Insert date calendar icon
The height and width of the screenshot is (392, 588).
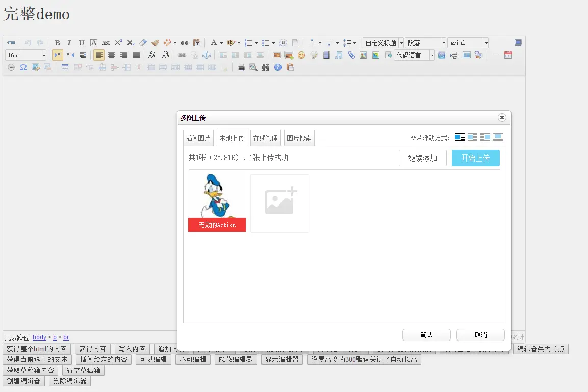pos(508,55)
